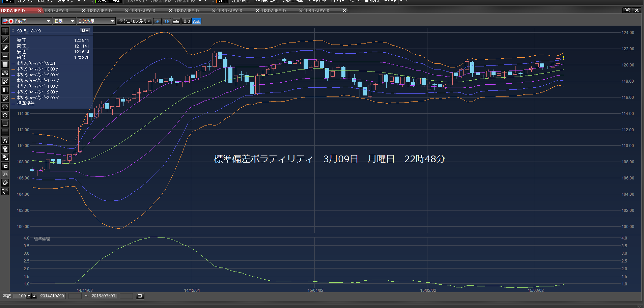Click the ボリンジャーバンド-3.00σ legend entry

coord(37,98)
